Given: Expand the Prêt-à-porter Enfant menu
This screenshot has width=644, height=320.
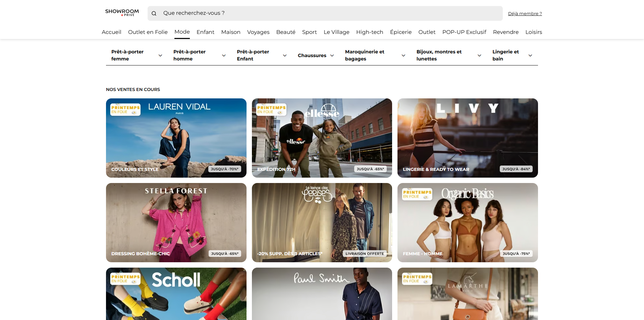Looking at the screenshot, I should pos(262,55).
